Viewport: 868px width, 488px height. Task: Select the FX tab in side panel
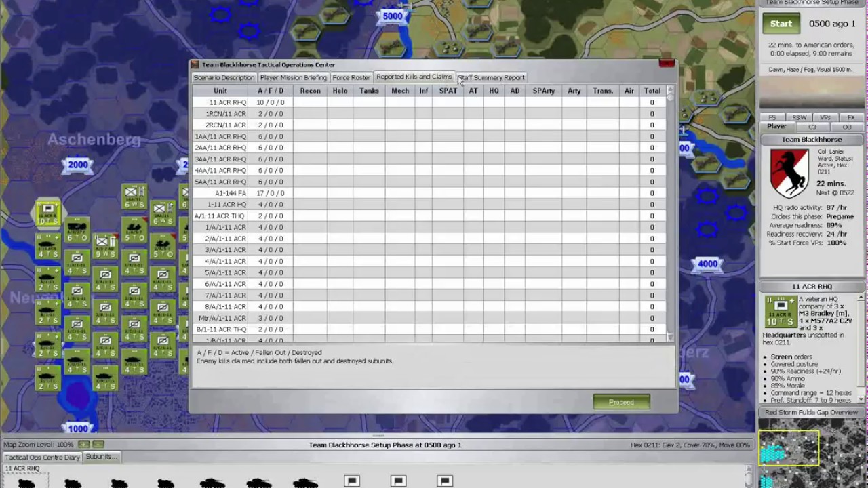pyautogui.click(x=850, y=117)
